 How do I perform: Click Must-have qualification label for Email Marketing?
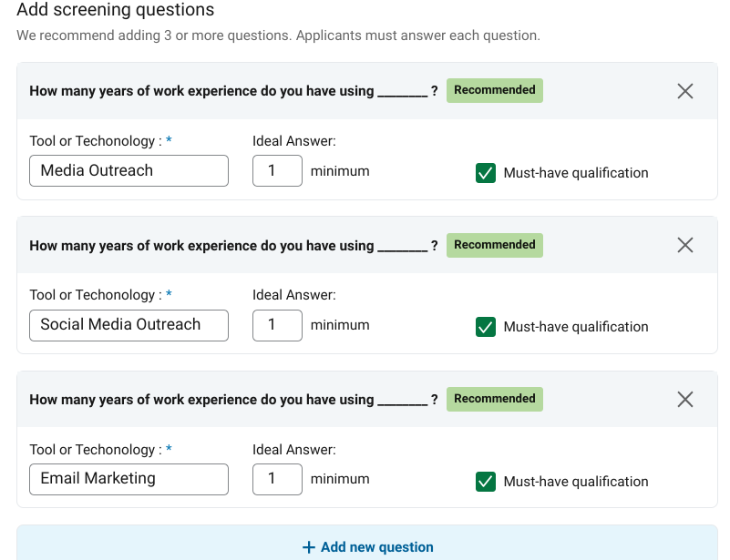(575, 482)
